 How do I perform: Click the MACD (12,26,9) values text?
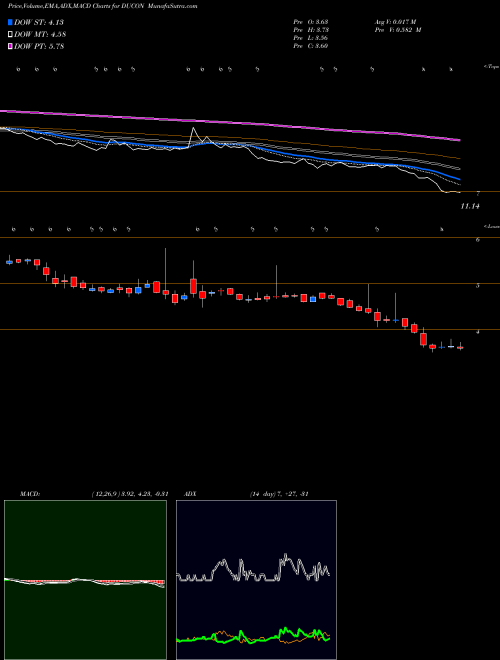pos(130,494)
